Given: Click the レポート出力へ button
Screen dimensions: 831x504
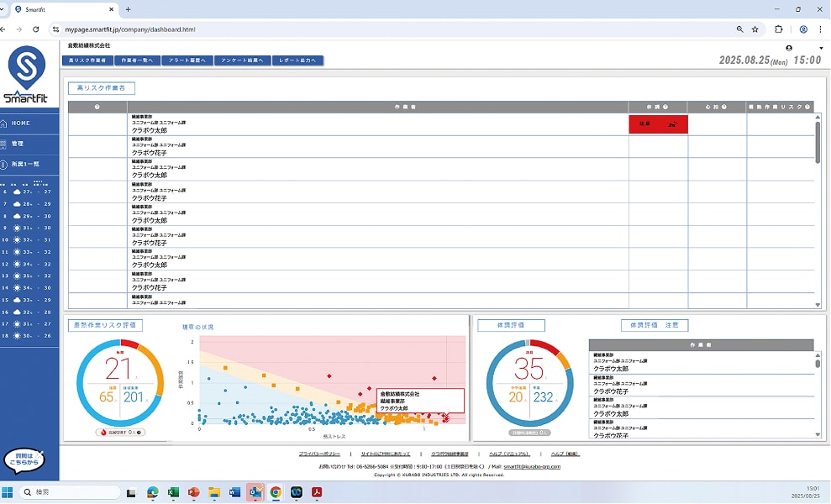Looking at the screenshot, I should 297,60.
